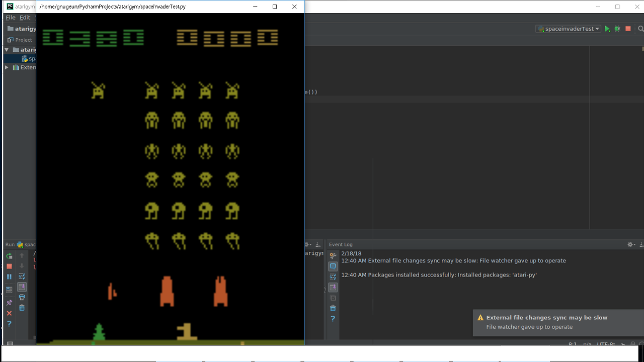Open Event Log help
644x362 pixels.
[333, 319]
